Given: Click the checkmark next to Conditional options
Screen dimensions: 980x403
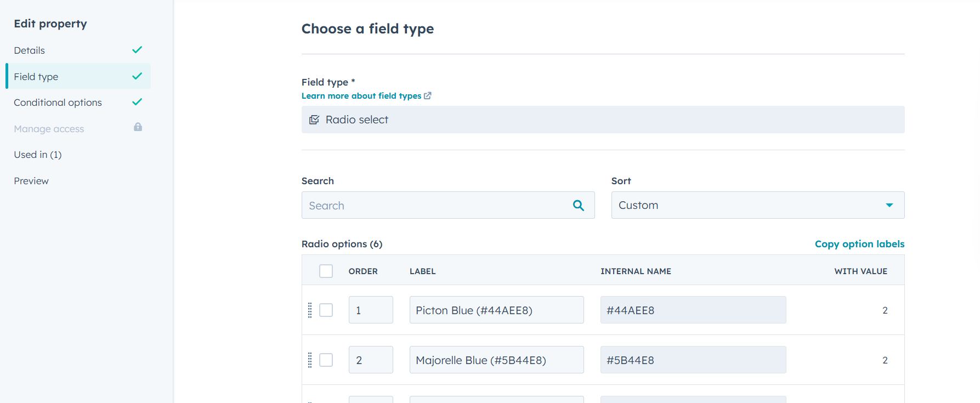Looking at the screenshot, I should 137,102.
